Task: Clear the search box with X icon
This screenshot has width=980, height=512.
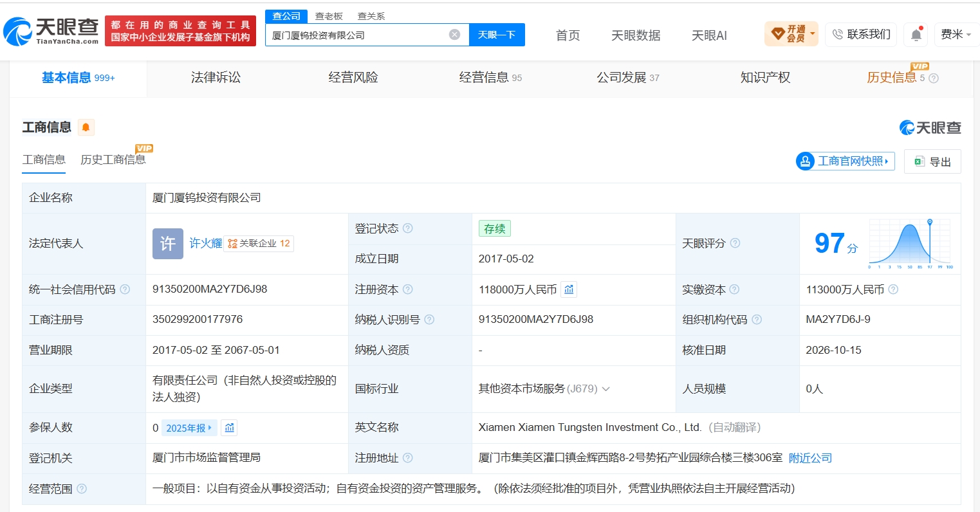Action: [454, 35]
